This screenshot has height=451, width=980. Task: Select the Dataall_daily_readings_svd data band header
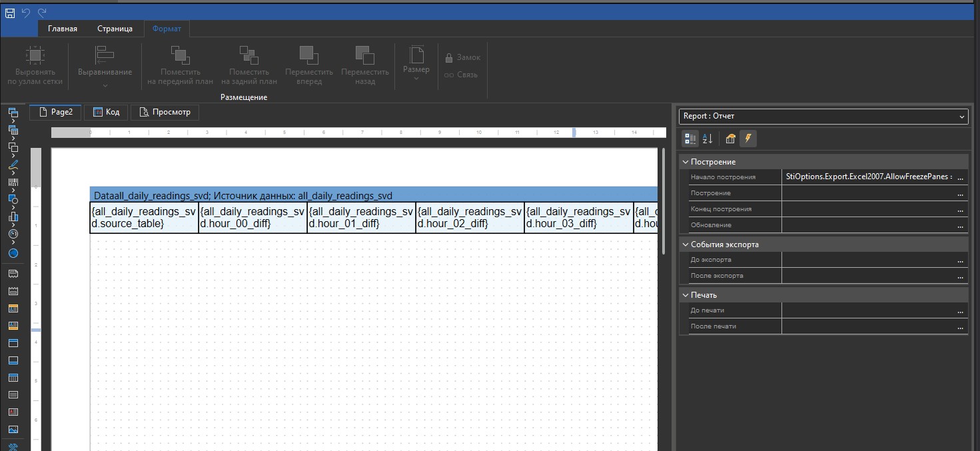point(374,196)
